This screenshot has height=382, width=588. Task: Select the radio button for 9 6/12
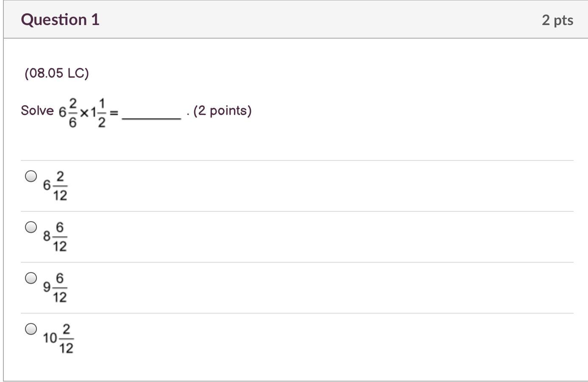click(31, 278)
